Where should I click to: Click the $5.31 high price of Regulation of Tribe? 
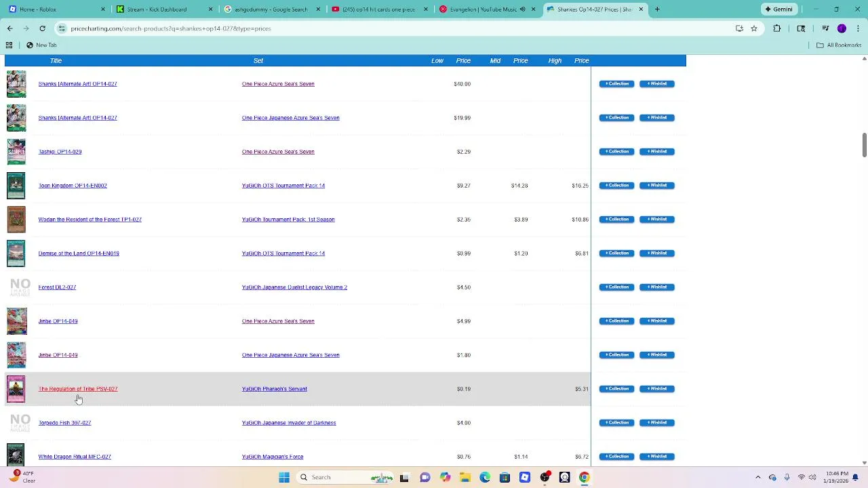581,389
